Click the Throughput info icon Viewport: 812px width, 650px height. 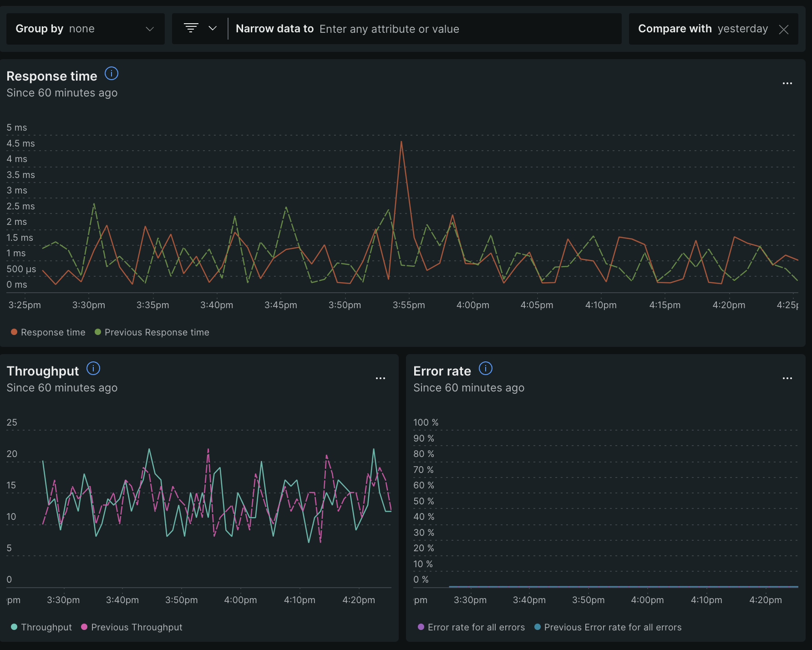[93, 368]
